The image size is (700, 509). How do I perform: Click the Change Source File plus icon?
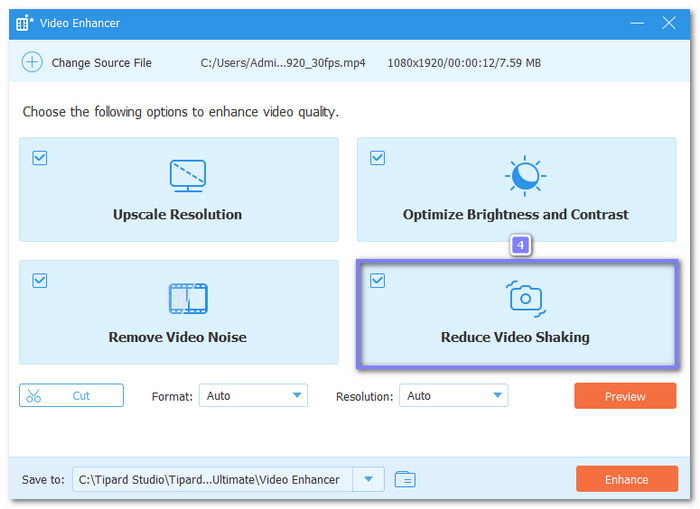[32, 62]
